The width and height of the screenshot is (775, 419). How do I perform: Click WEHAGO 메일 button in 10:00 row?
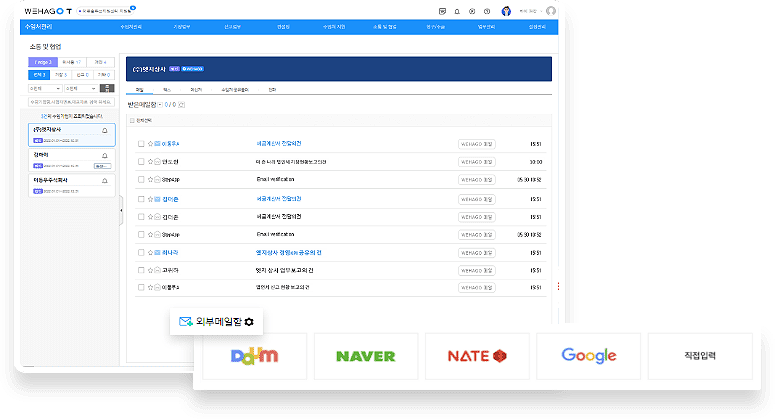click(x=476, y=162)
